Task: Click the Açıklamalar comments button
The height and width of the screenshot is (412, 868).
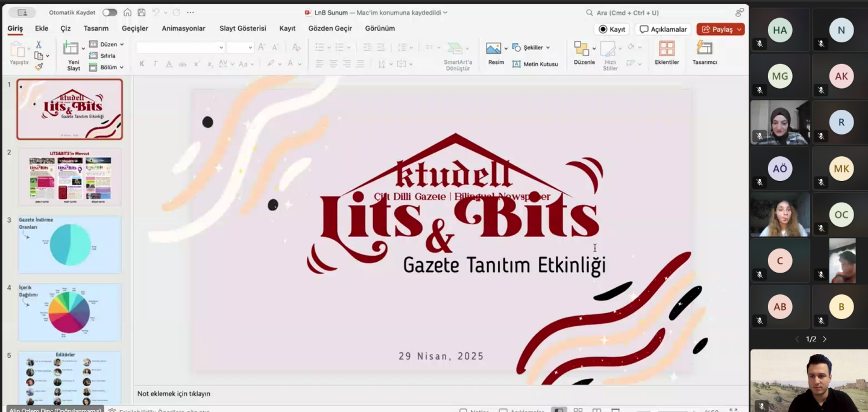Action: pos(663,29)
